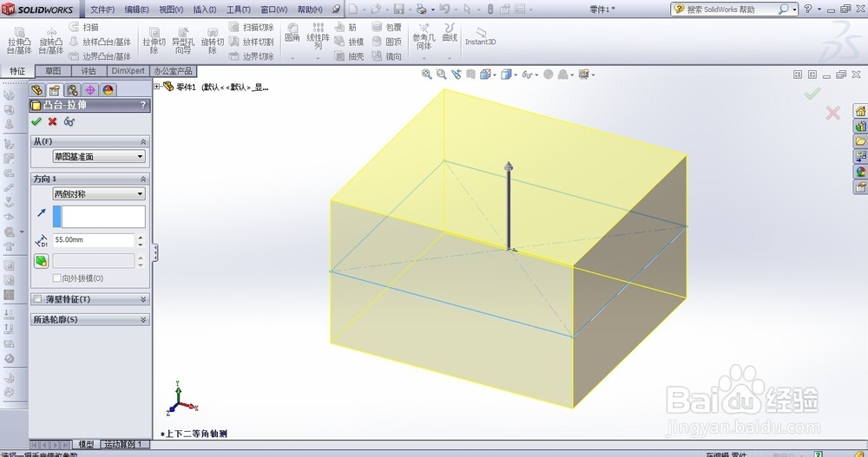Viewport: 868px width, 457px height.
Task: Select the 圆顶 dome tool
Action: (386, 42)
